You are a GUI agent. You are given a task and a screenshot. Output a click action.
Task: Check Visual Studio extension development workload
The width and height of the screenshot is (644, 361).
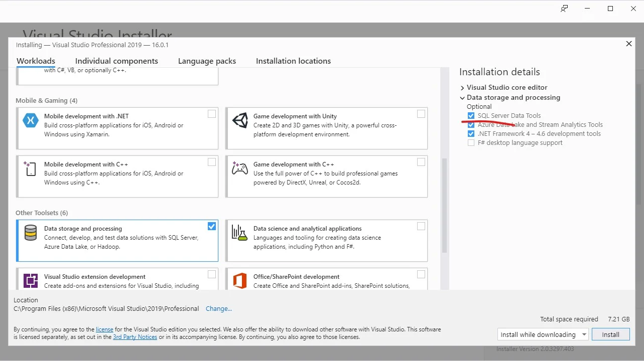pyautogui.click(x=212, y=274)
